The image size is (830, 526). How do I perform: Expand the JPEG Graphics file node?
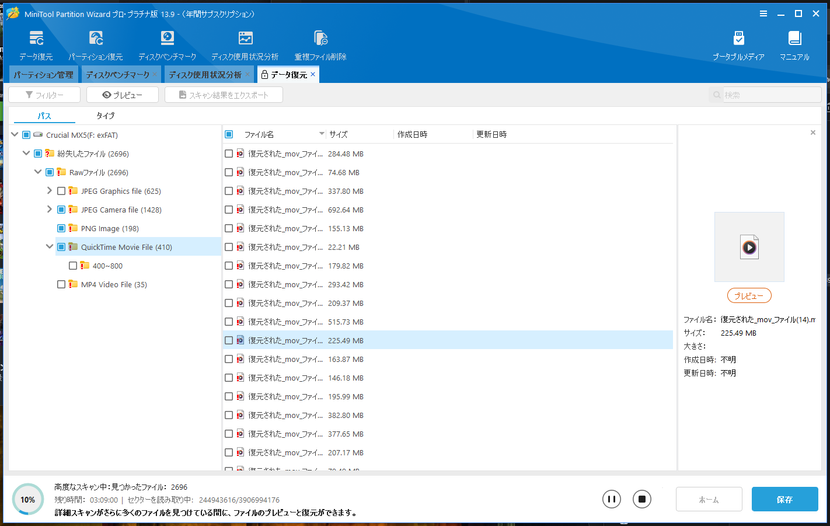pyautogui.click(x=50, y=191)
